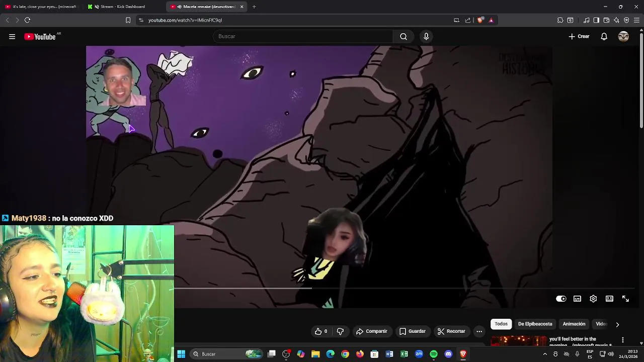Image resolution: width=644 pixels, height=362 pixels.
Task: Open Google Chrome from the taskbar
Action: 345,354
